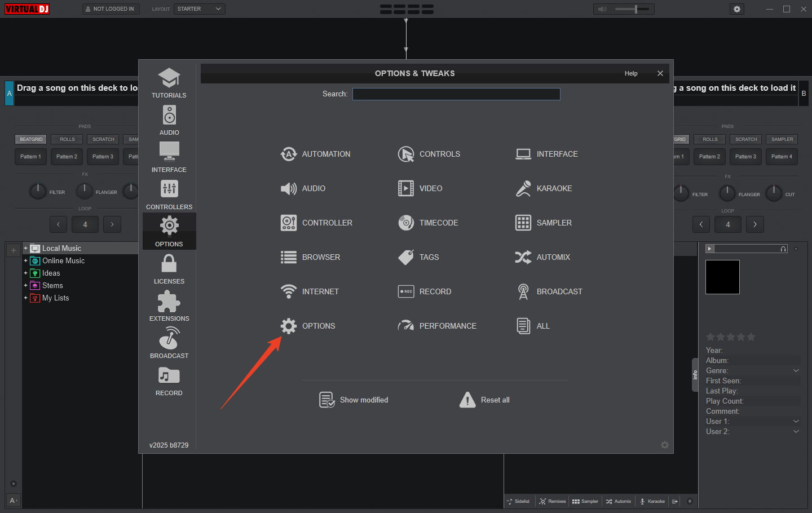Filter options by the Automix category

point(542,257)
